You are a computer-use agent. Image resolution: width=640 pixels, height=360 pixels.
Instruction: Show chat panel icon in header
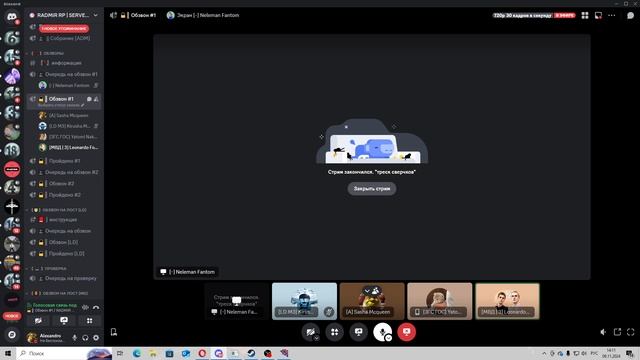(630, 15)
